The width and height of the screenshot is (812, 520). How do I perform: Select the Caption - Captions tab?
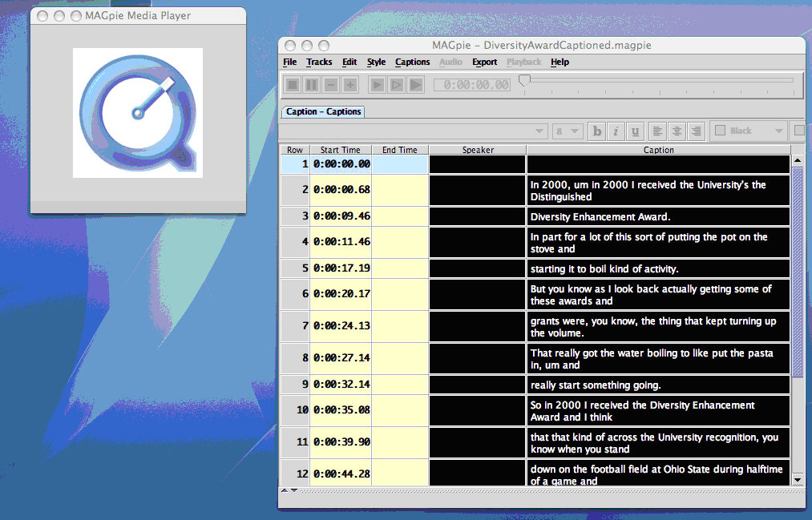(x=323, y=111)
